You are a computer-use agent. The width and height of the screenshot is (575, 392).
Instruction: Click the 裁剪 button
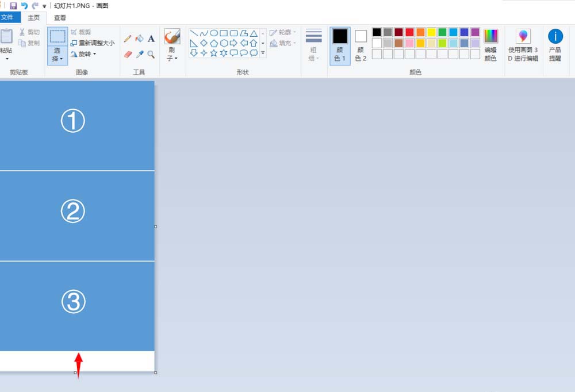click(80, 32)
